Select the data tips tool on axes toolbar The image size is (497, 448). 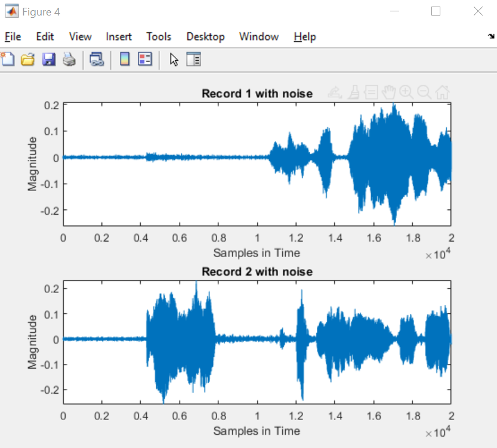(371, 92)
